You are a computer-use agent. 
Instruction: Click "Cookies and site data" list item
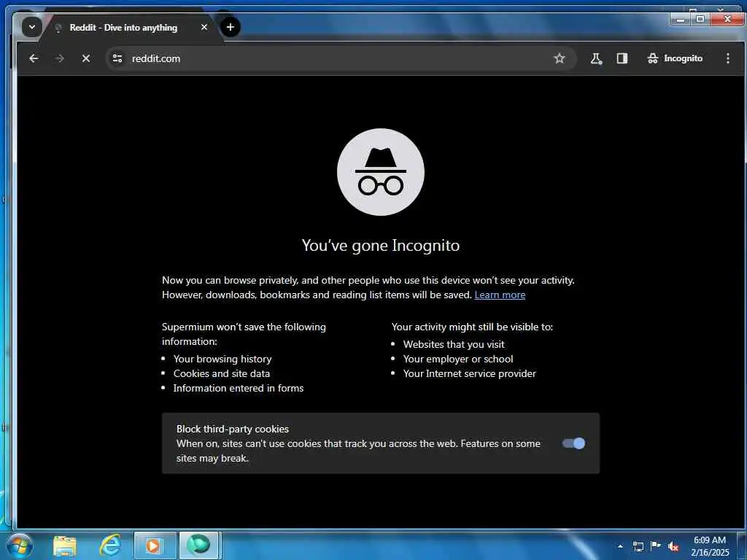(222, 373)
